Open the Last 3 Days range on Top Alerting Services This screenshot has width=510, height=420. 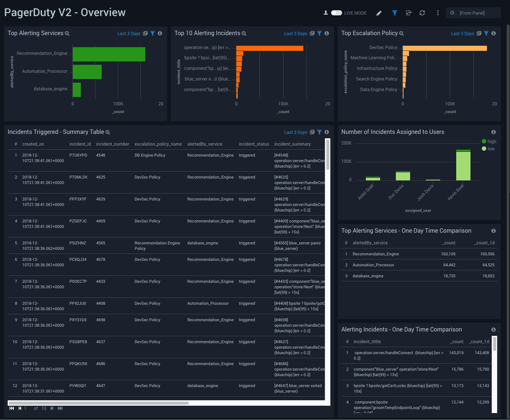[x=129, y=33]
